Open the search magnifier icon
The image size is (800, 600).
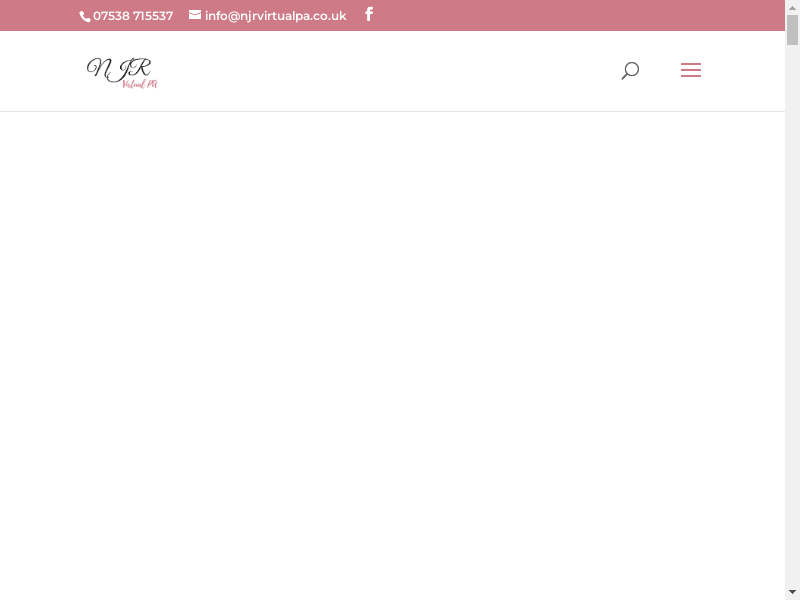(x=630, y=71)
